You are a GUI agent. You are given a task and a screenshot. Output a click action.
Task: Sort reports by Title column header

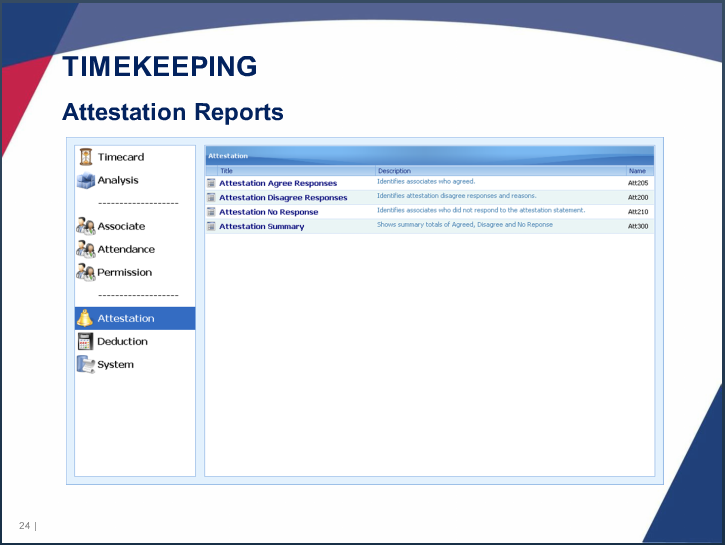226,171
